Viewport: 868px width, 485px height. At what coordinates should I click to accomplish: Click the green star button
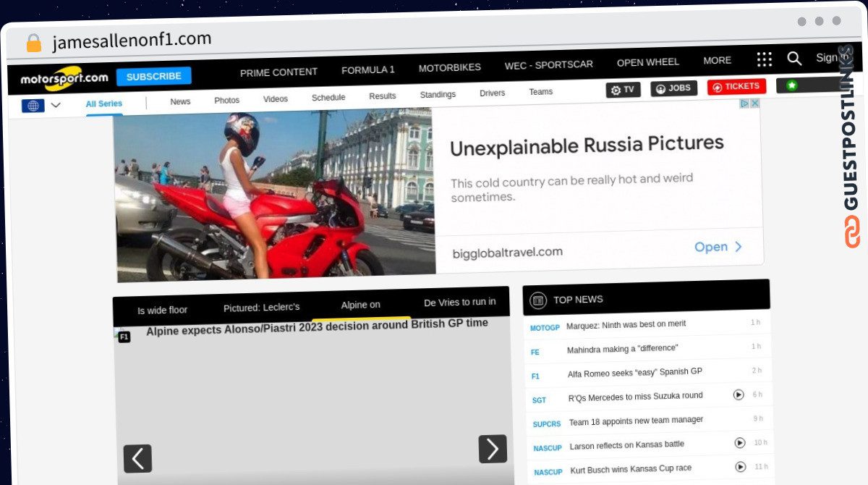tap(792, 85)
